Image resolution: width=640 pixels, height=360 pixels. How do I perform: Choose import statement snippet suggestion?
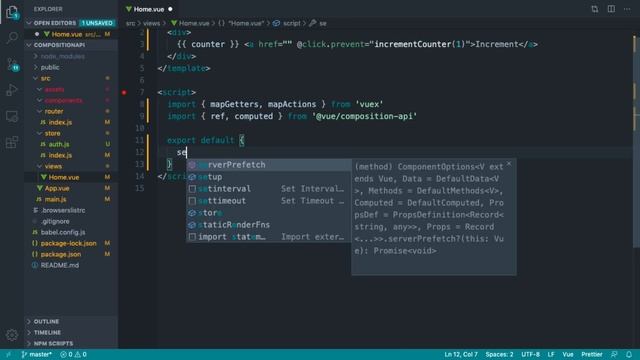pyautogui.click(x=269, y=237)
